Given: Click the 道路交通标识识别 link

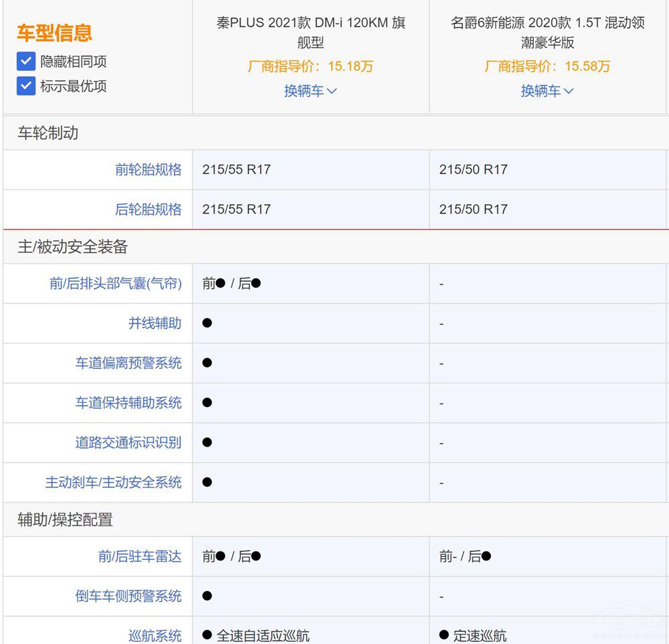Looking at the screenshot, I should (128, 443).
